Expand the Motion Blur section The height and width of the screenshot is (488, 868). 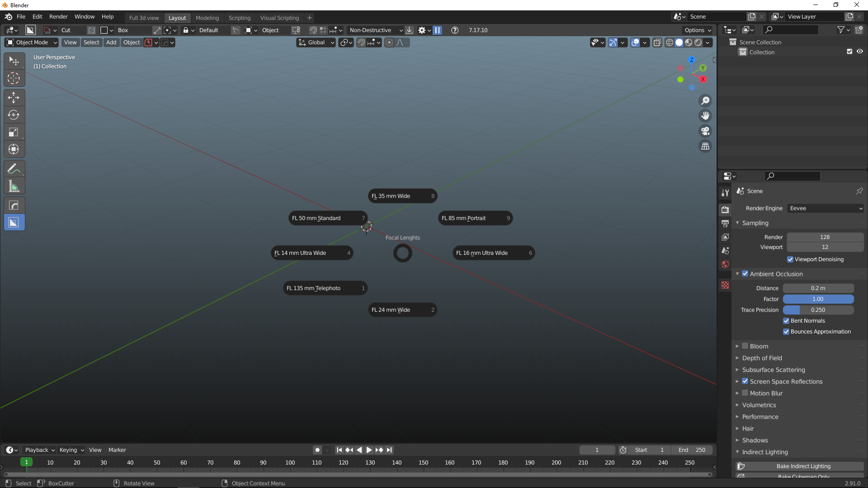point(737,393)
